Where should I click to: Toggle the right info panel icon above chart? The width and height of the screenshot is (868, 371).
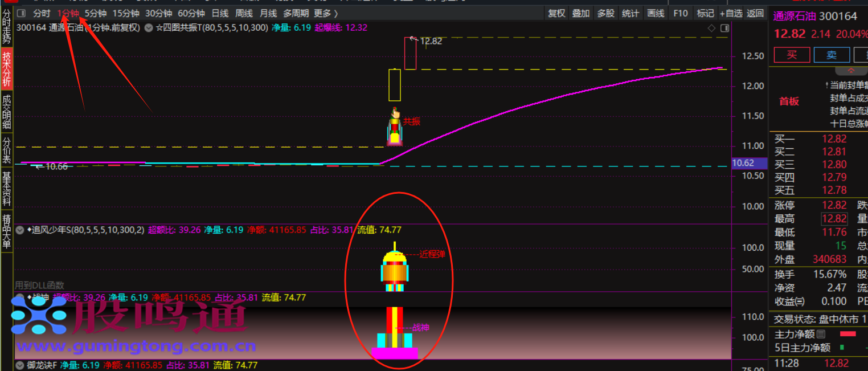724,28
